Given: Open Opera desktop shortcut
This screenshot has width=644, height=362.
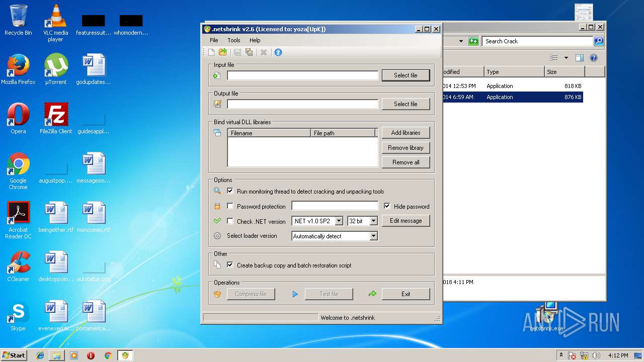Looking at the screenshot, I should click(x=18, y=119).
